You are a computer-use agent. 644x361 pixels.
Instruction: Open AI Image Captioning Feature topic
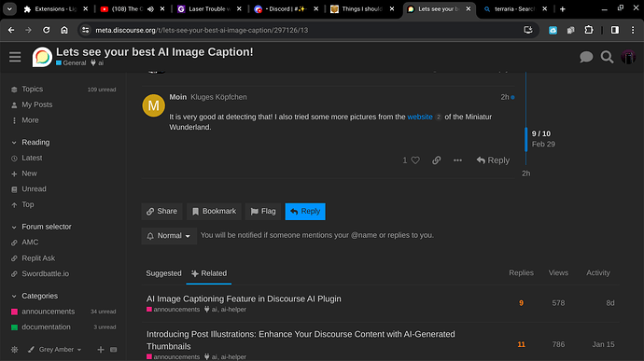244,299
